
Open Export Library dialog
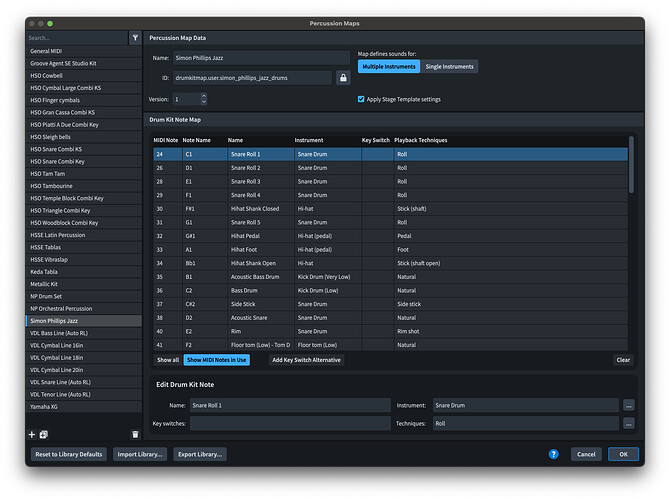click(200, 454)
